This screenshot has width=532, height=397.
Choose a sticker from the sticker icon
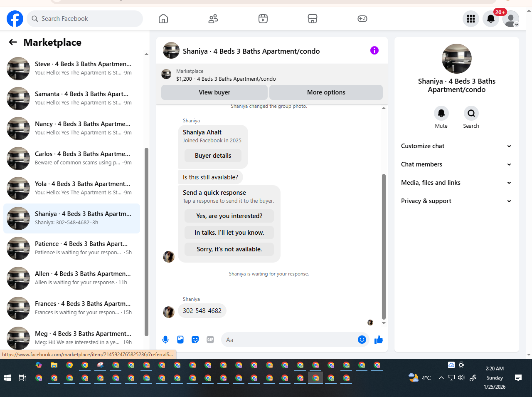point(195,340)
